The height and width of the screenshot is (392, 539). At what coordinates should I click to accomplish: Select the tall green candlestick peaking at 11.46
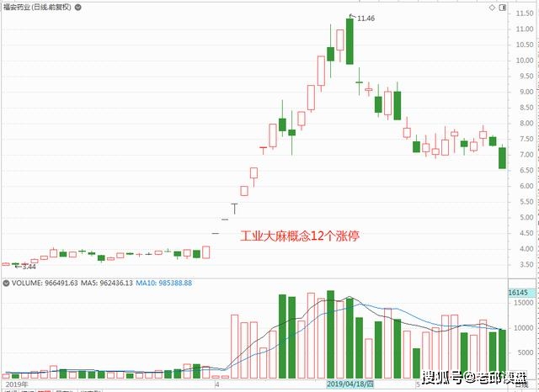tap(350, 41)
